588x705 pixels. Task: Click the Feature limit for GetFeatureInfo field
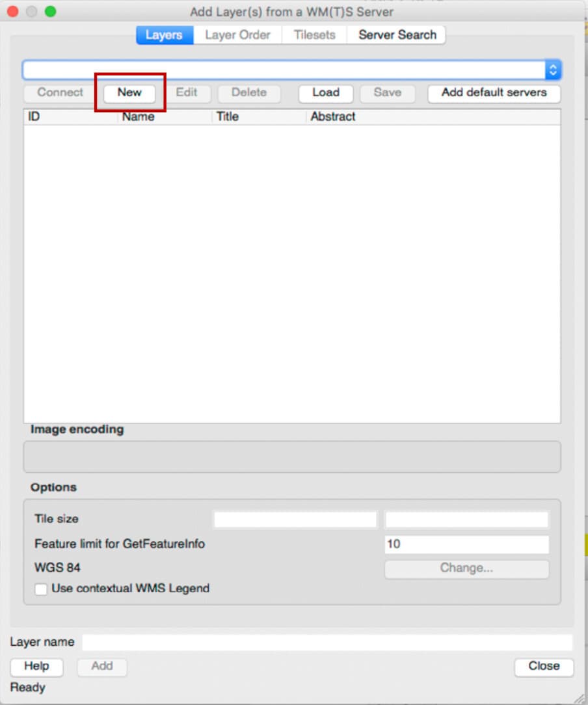466,544
